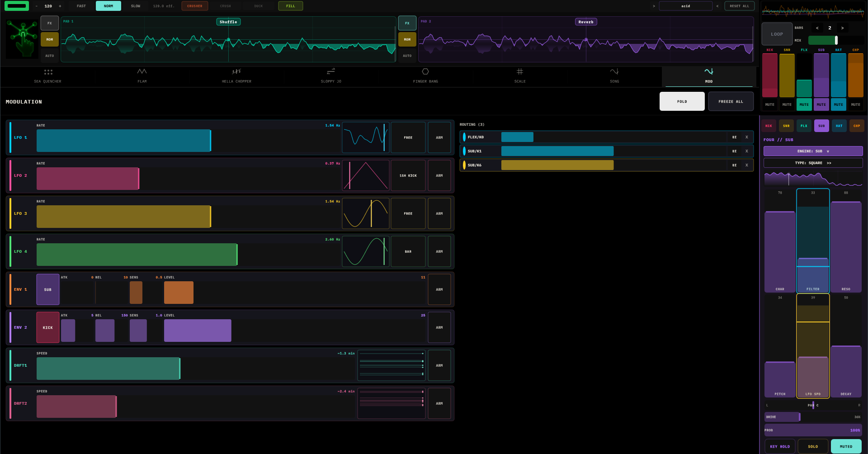868x454 pixels.
Task: Arm LFO 1 modulator
Action: coord(439,137)
